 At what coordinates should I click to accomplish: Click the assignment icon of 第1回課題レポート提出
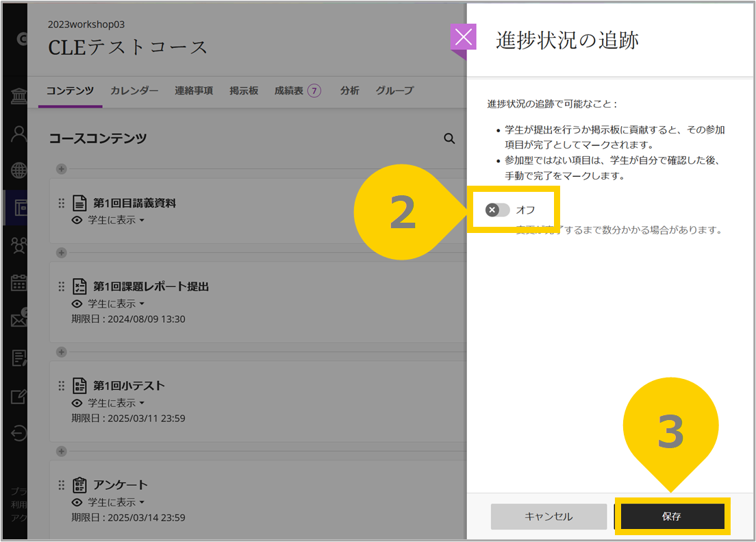pos(79,286)
